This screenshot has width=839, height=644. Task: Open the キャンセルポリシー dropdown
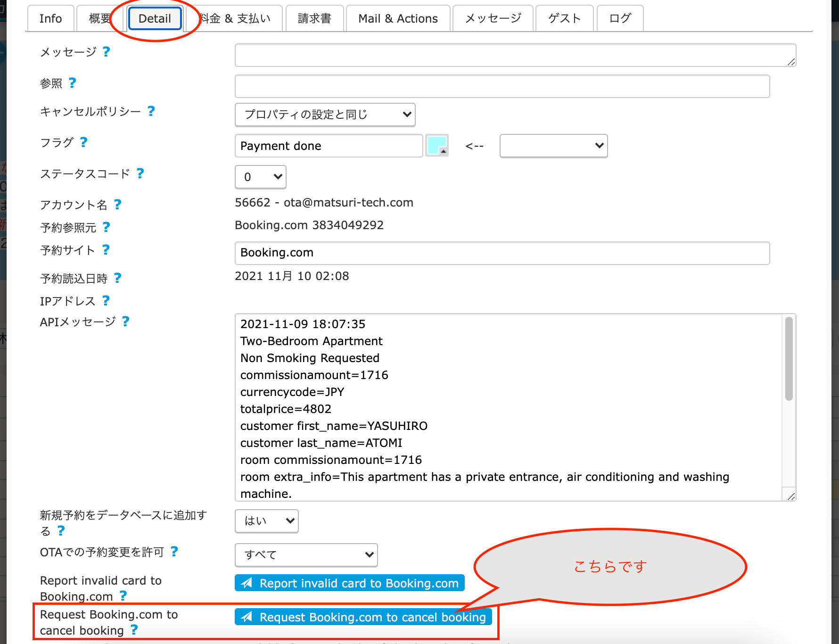(x=325, y=115)
